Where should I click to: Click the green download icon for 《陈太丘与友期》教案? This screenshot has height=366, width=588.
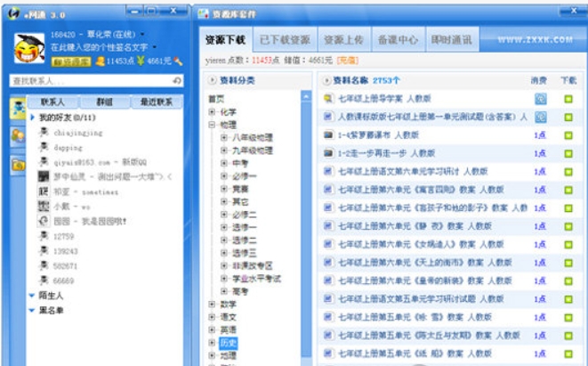tap(568, 336)
